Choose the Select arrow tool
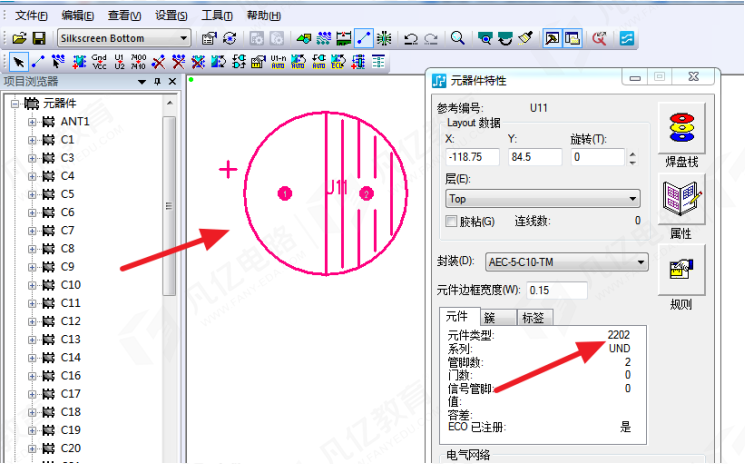Viewport: 745px width, 464px height. [x=19, y=62]
